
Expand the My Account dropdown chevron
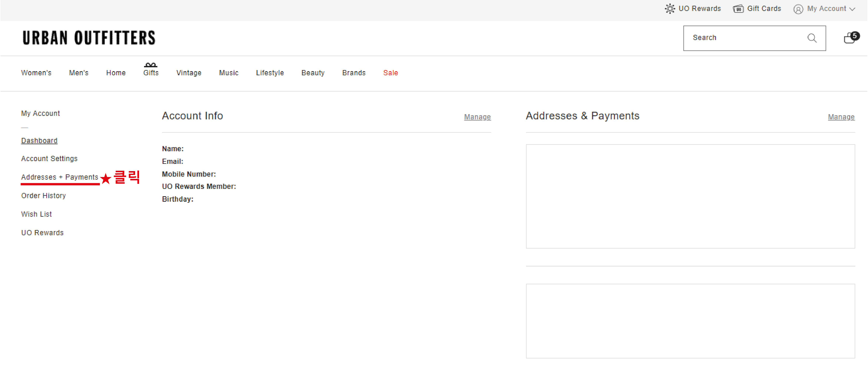click(852, 9)
